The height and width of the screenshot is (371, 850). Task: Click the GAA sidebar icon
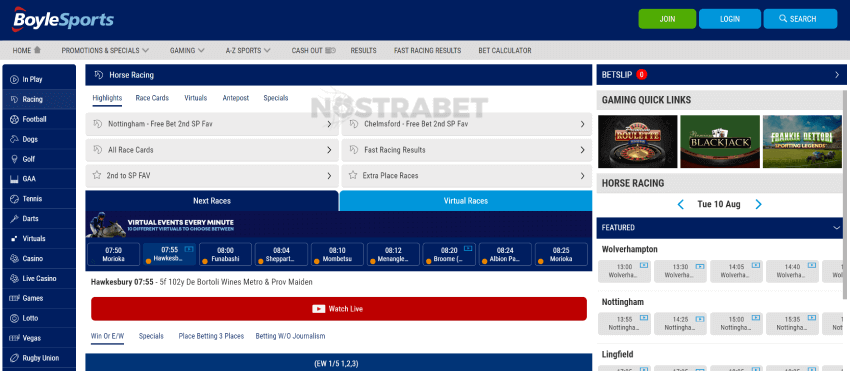(14, 179)
